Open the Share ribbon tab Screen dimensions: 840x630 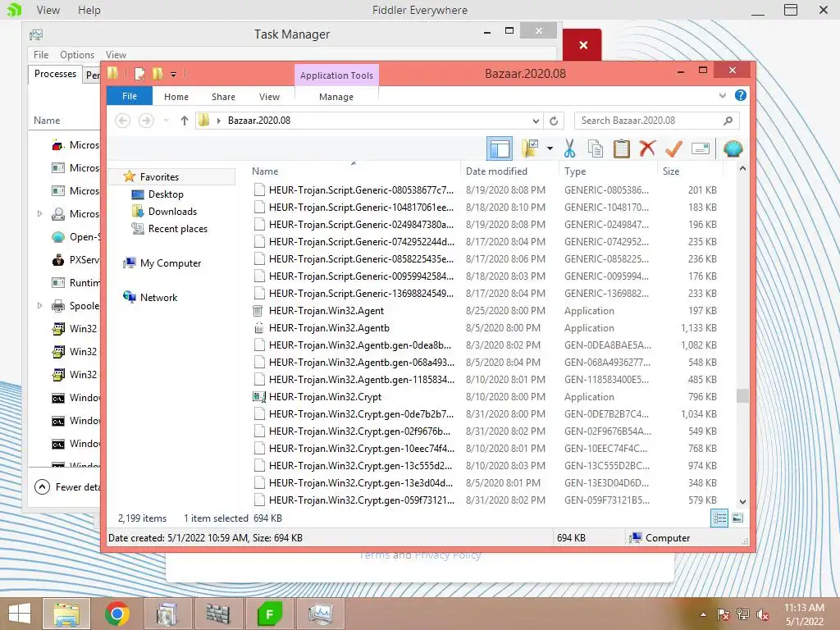click(223, 97)
